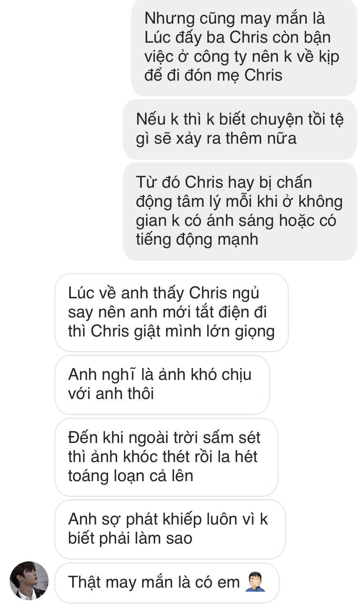The width and height of the screenshot is (364, 607).
Task: Tap the 'Thật may mắn là có em' text
Action: coord(154,582)
